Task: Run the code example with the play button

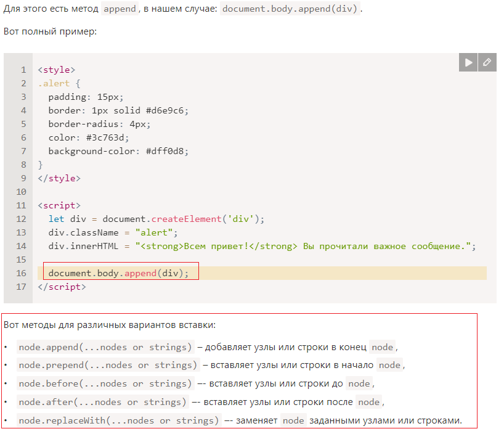Action: click(468, 62)
